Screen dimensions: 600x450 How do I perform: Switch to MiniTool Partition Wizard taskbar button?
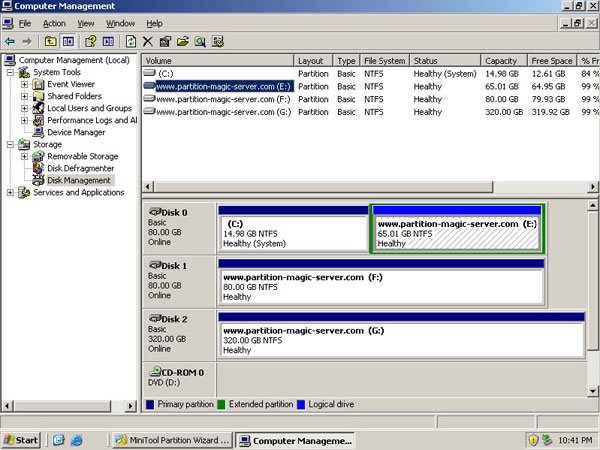coord(170,440)
